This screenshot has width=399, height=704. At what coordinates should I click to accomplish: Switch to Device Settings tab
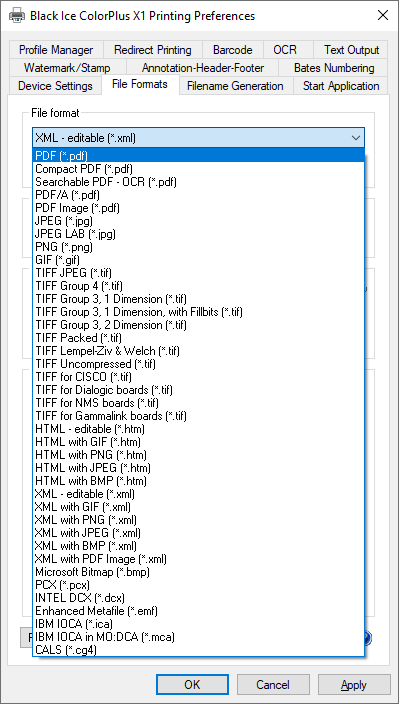tap(55, 86)
